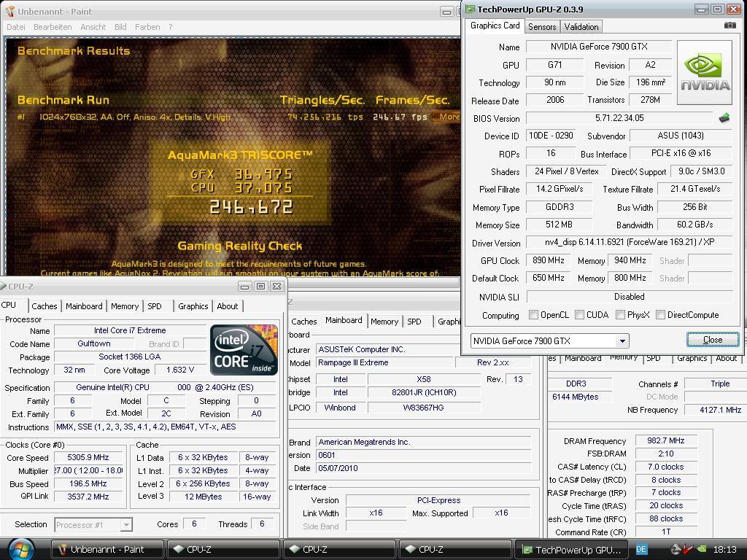Open the Ansicht menu in Paint
747x560 pixels.
[93, 27]
